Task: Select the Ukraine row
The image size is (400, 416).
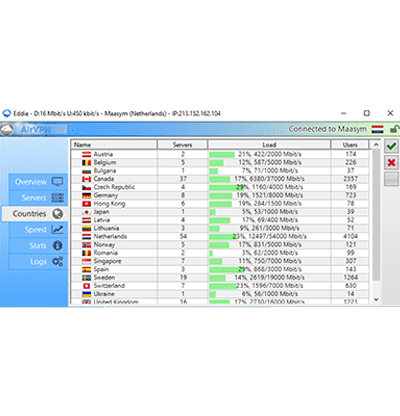Action: [220, 294]
